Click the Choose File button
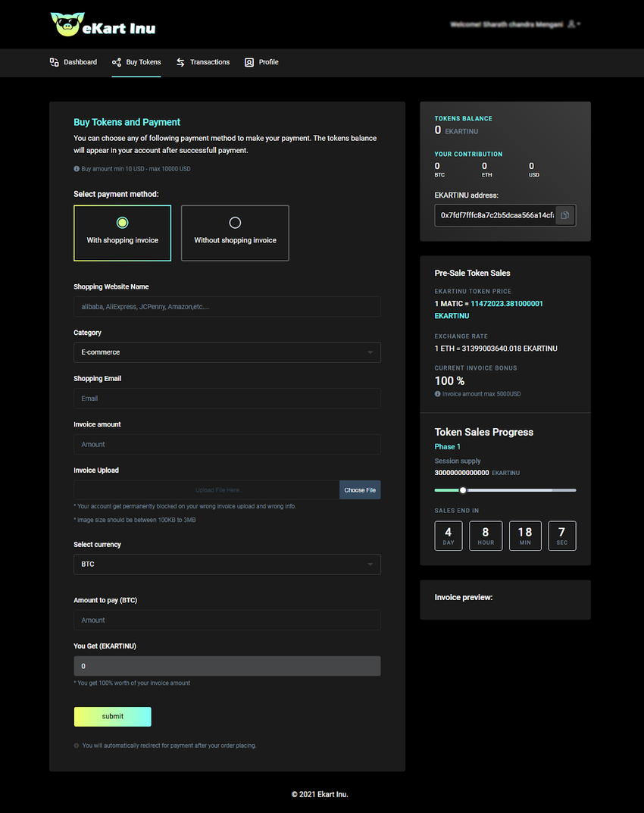The image size is (644, 813). pyautogui.click(x=360, y=490)
